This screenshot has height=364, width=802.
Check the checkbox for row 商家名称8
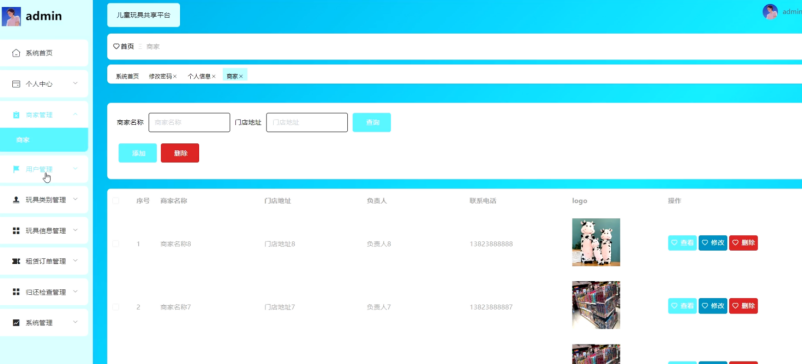click(116, 244)
